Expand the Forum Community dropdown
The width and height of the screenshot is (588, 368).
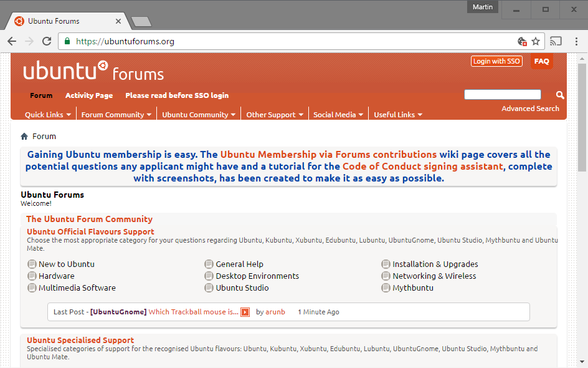[x=116, y=115]
